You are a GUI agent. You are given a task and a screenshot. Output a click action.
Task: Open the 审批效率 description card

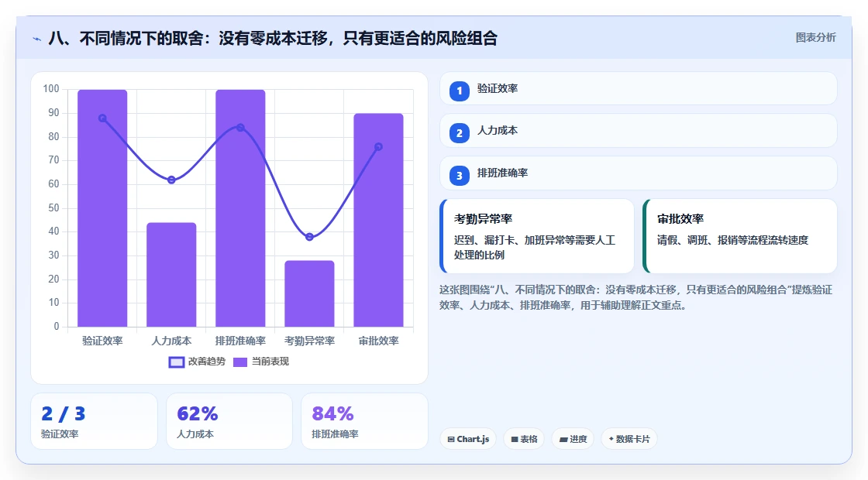(x=740, y=236)
